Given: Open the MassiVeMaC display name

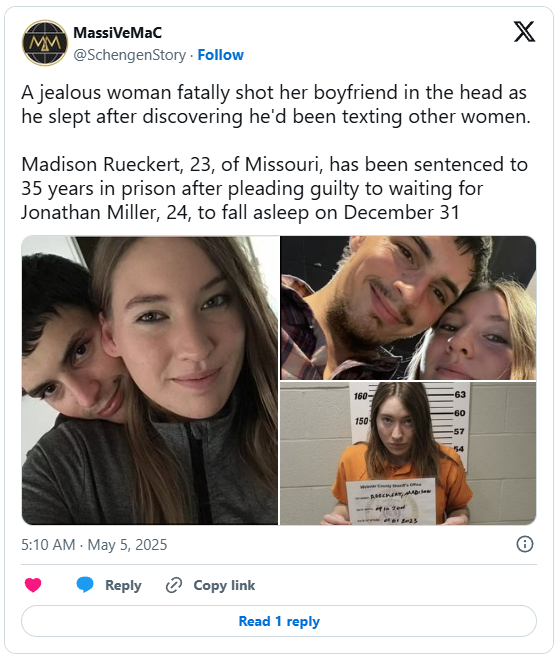Looking at the screenshot, I should 118,32.
